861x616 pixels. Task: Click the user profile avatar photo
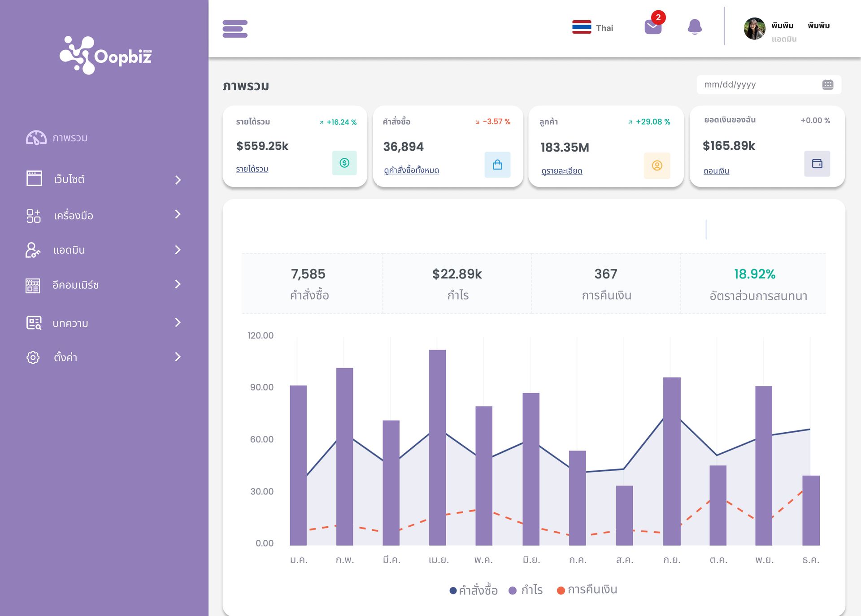click(754, 29)
